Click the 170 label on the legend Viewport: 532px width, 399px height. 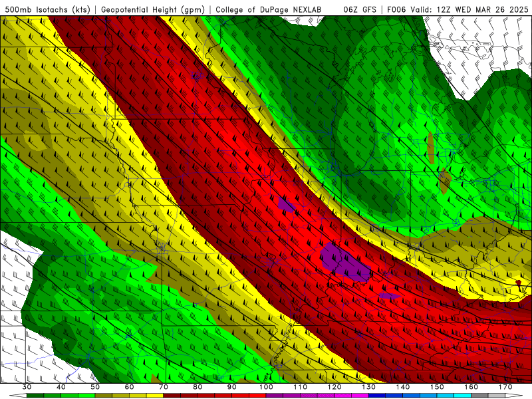click(x=505, y=387)
